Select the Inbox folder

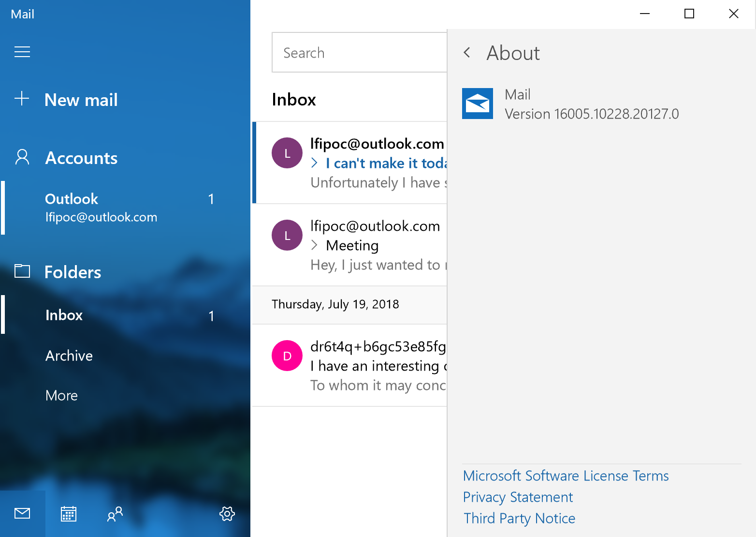click(x=64, y=315)
